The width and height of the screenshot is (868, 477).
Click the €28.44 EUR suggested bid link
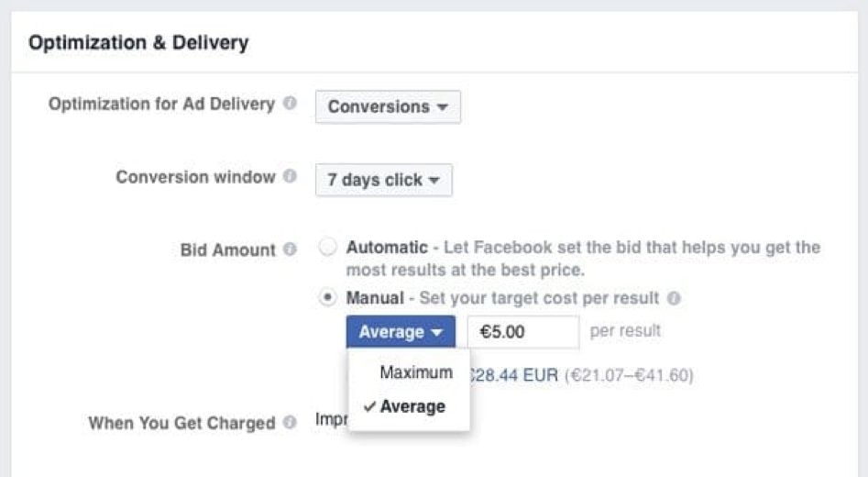click(x=514, y=375)
